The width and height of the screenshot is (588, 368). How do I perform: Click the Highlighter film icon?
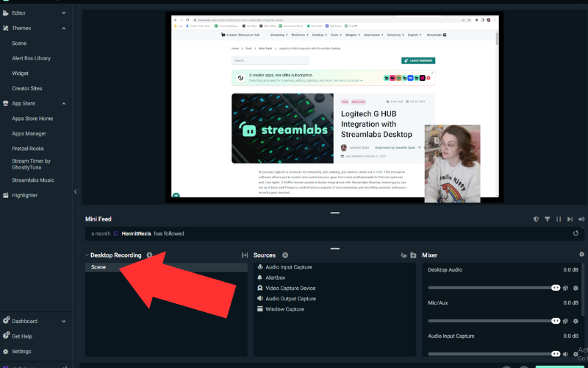pyautogui.click(x=6, y=195)
